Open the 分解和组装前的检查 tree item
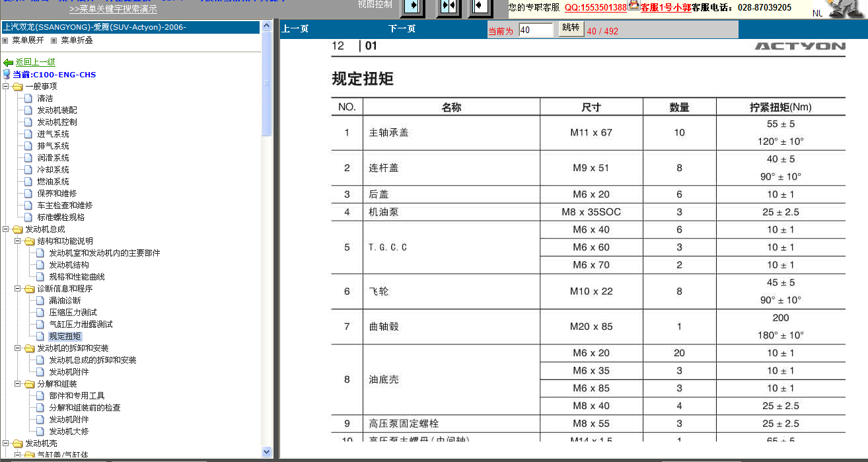 point(85,408)
